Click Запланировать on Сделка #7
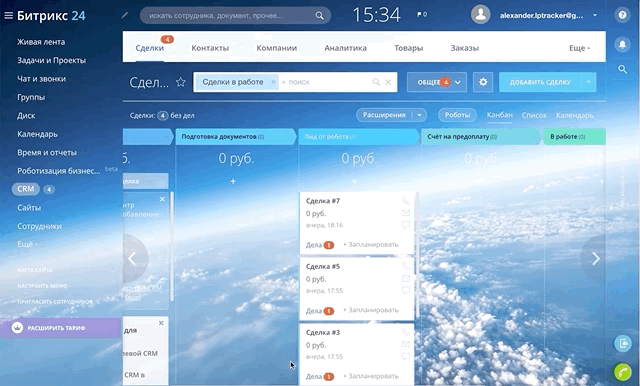This screenshot has width=640, height=386. tap(371, 244)
